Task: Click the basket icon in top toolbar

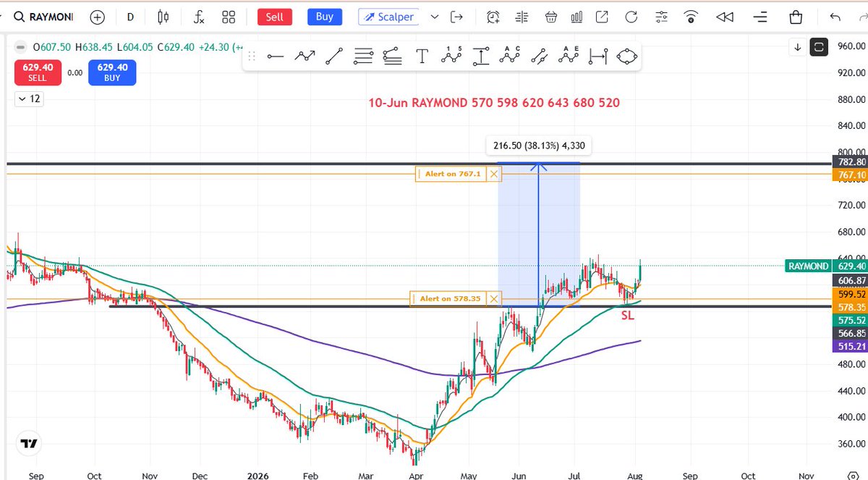Action: coord(550,17)
